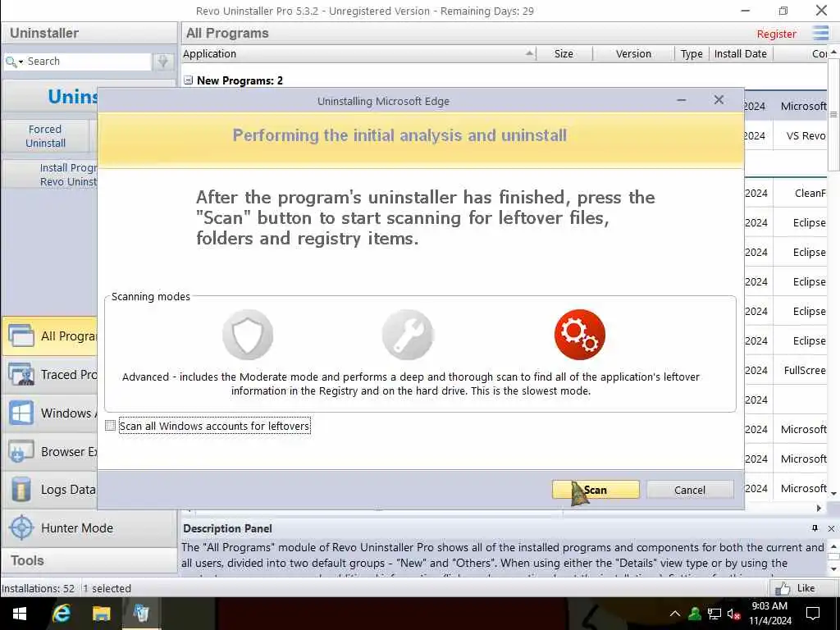Click Installations: 52 status text
The image size is (840, 630).
click(38, 588)
